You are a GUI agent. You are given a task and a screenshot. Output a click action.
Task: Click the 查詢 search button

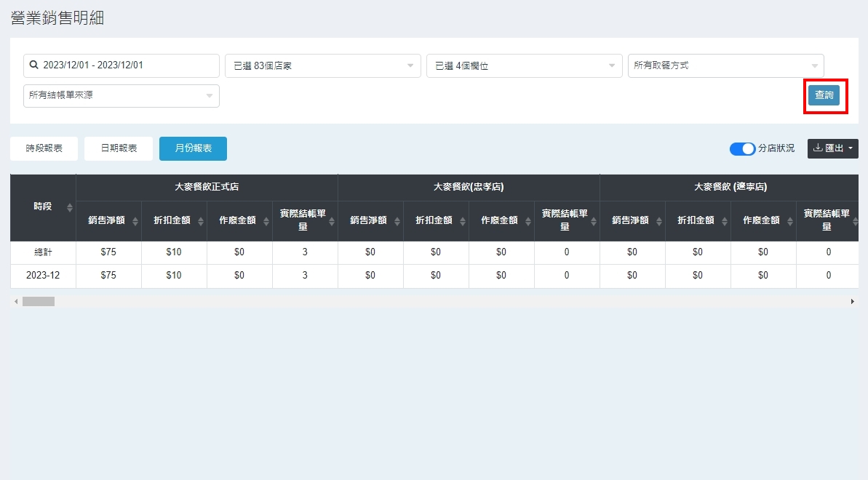pyautogui.click(x=824, y=95)
